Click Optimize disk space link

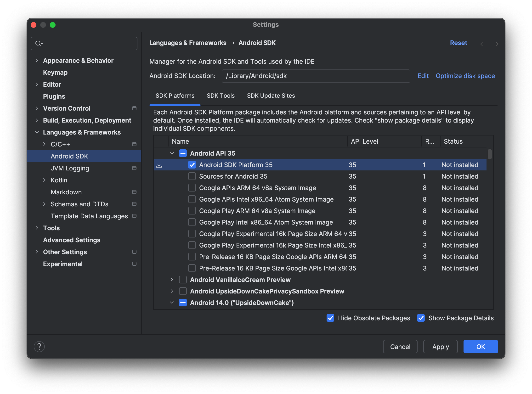[x=465, y=76]
